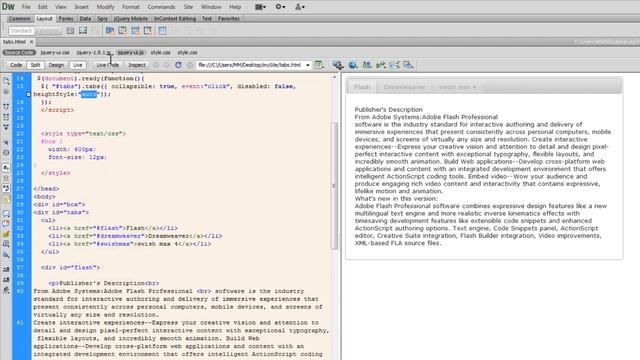The height and width of the screenshot is (360, 640).
Task: Toggle the Live view button
Action: click(78, 65)
